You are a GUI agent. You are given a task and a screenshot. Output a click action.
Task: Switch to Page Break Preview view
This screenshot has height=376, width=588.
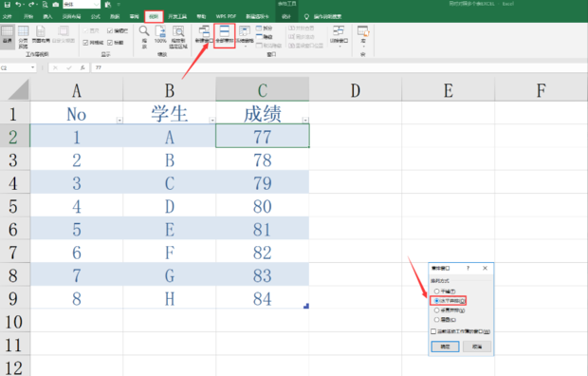point(24,36)
